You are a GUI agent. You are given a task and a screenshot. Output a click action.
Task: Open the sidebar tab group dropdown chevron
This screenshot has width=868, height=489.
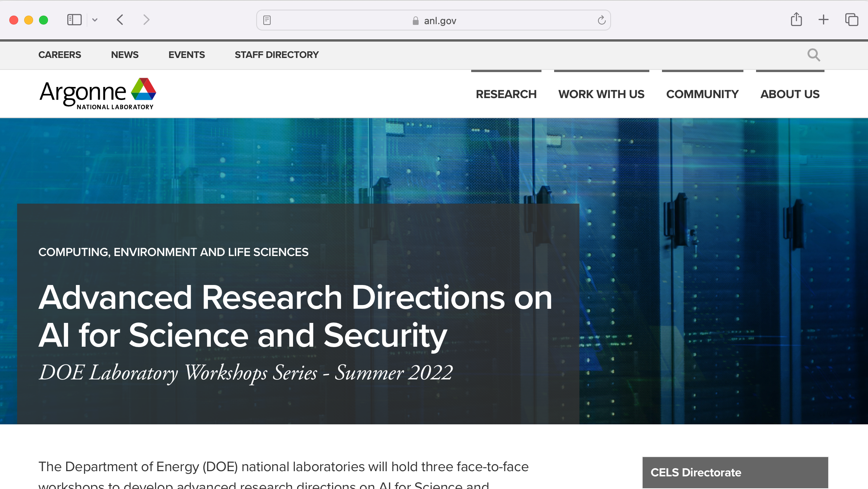pyautogui.click(x=95, y=20)
